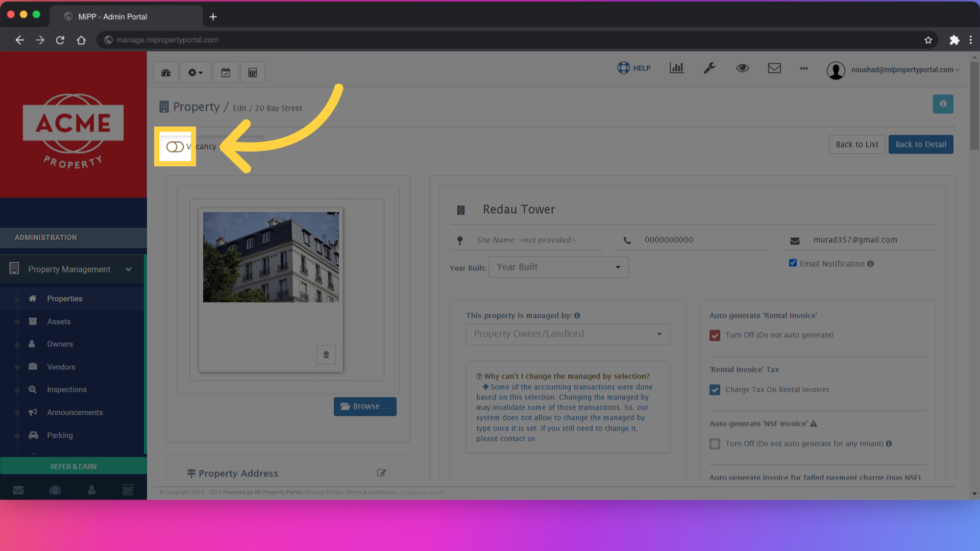Reload the page in browser
The height and width of the screenshot is (551, 980).
[x=60, y=40]
